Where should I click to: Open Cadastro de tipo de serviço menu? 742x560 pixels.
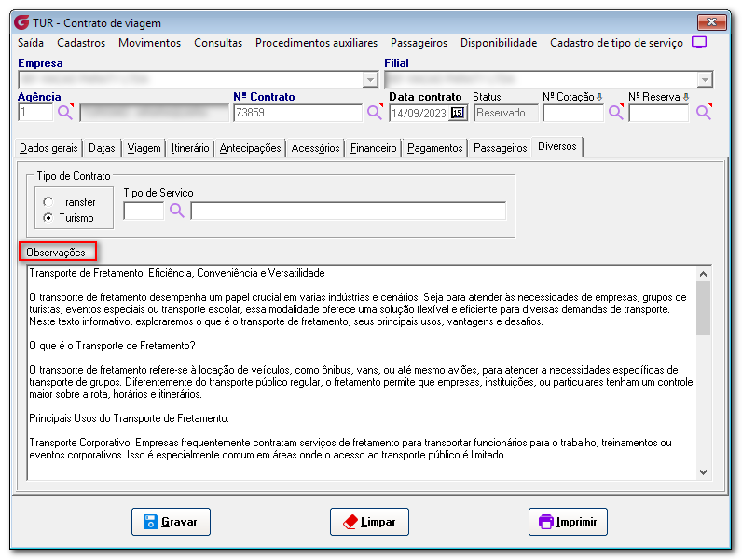click(616, 43)
